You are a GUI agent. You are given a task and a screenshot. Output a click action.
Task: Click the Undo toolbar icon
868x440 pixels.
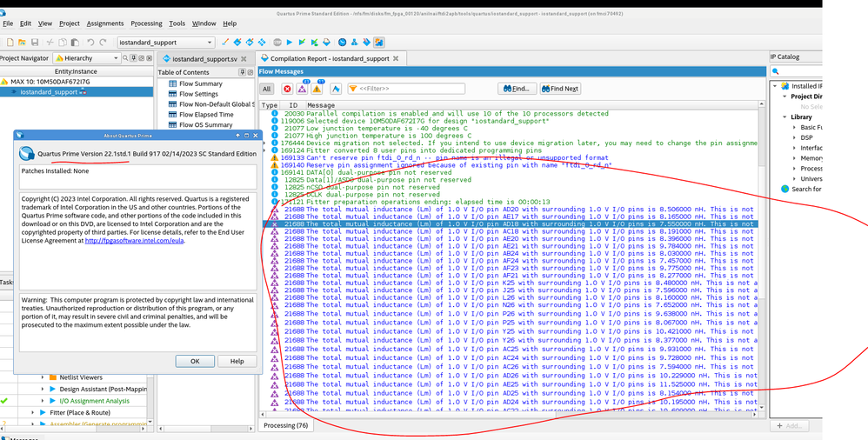click(90, 42)
